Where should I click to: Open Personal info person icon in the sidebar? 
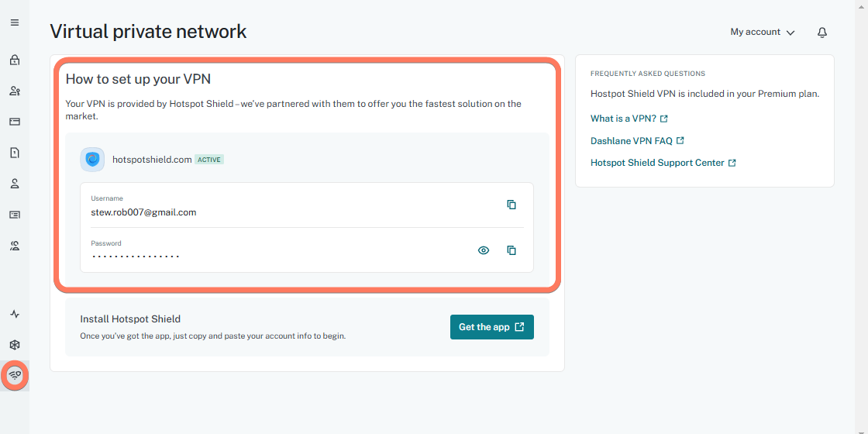coord(15,184)
